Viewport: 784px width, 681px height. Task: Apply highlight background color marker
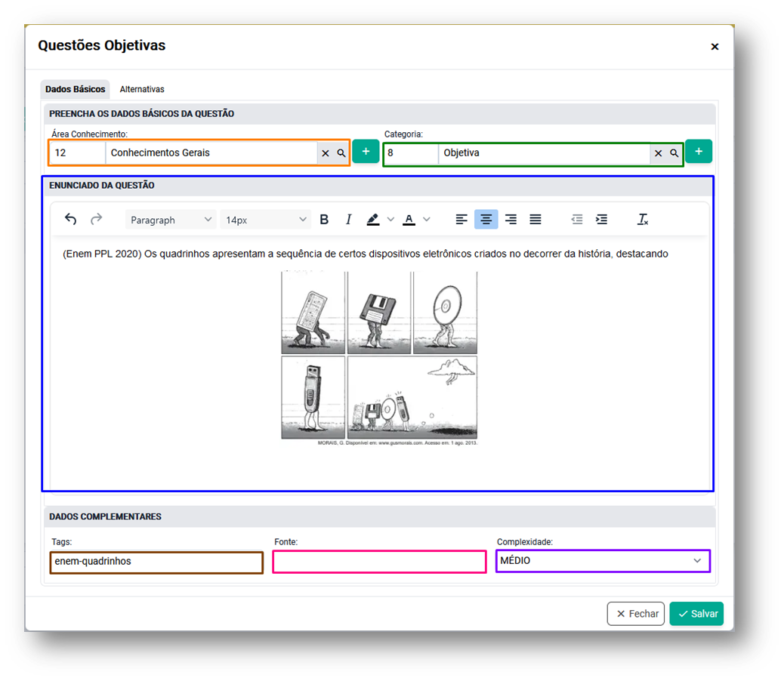pos(373,220)
